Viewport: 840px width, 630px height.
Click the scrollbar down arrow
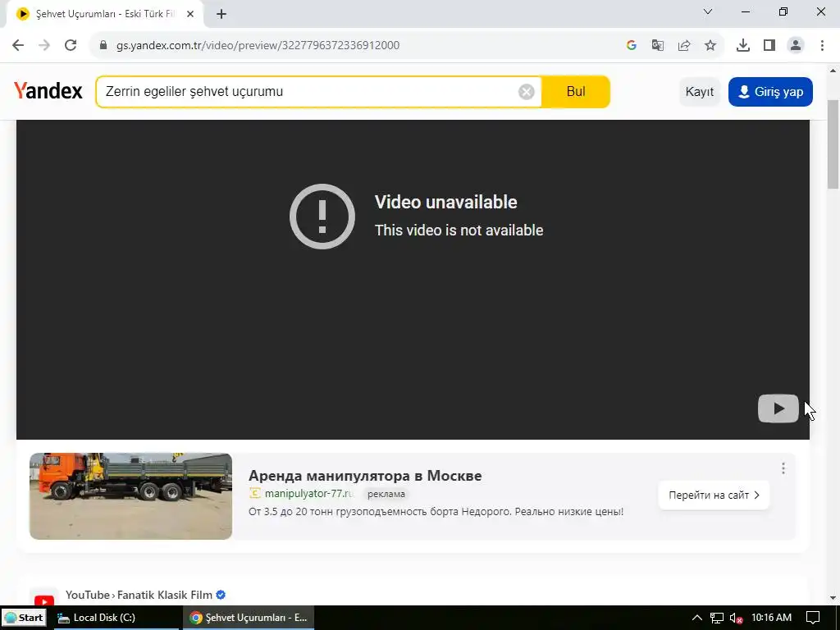point(833,598)
